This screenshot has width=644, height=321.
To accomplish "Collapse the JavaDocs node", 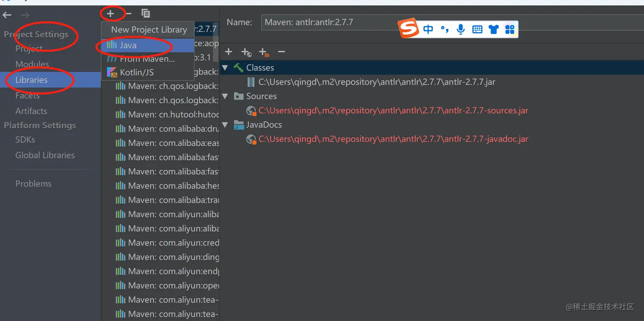I will click(225, 125).
